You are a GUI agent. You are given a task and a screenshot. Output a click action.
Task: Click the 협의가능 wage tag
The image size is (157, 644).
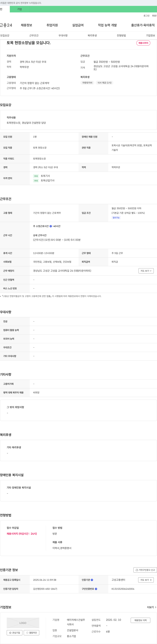pos(116,218)
